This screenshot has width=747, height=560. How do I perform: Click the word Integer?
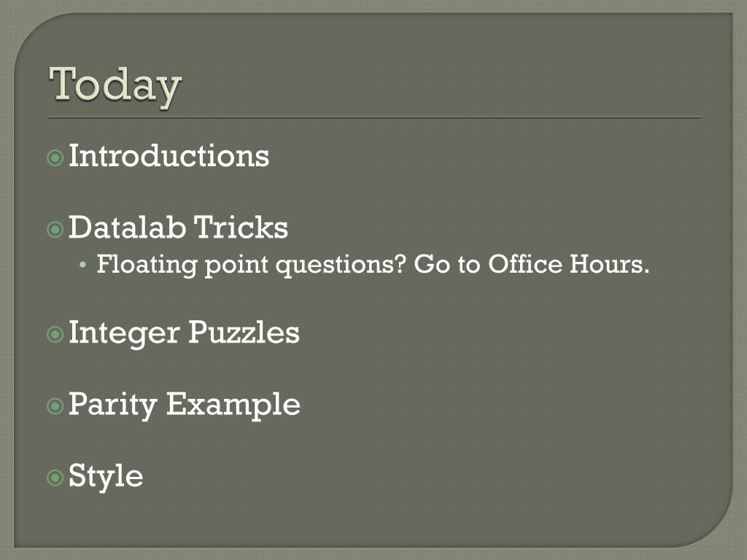tap(124, 333)
